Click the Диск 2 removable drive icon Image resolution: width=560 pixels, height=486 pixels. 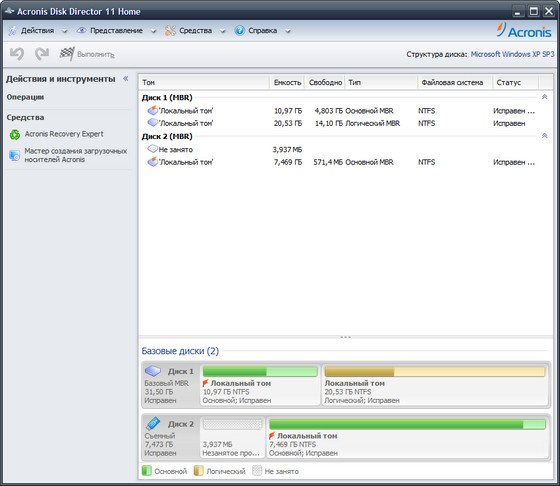click(153, 424)
